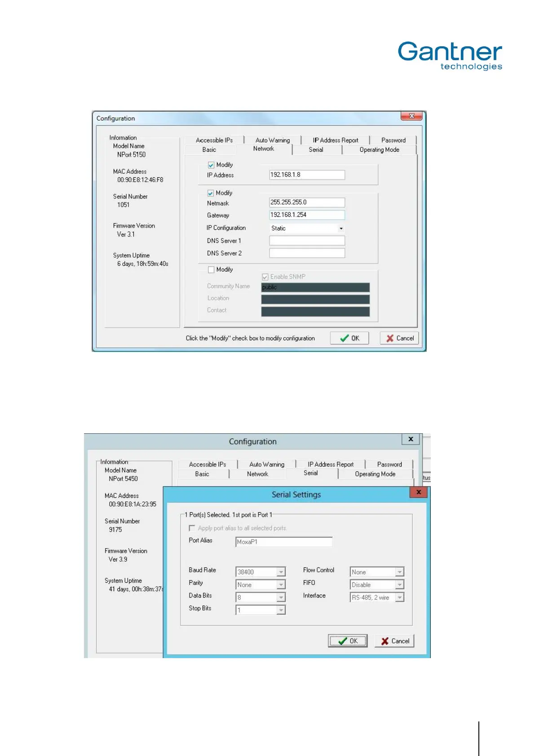Open Parity dropdown showing None

tap(261, 585)
